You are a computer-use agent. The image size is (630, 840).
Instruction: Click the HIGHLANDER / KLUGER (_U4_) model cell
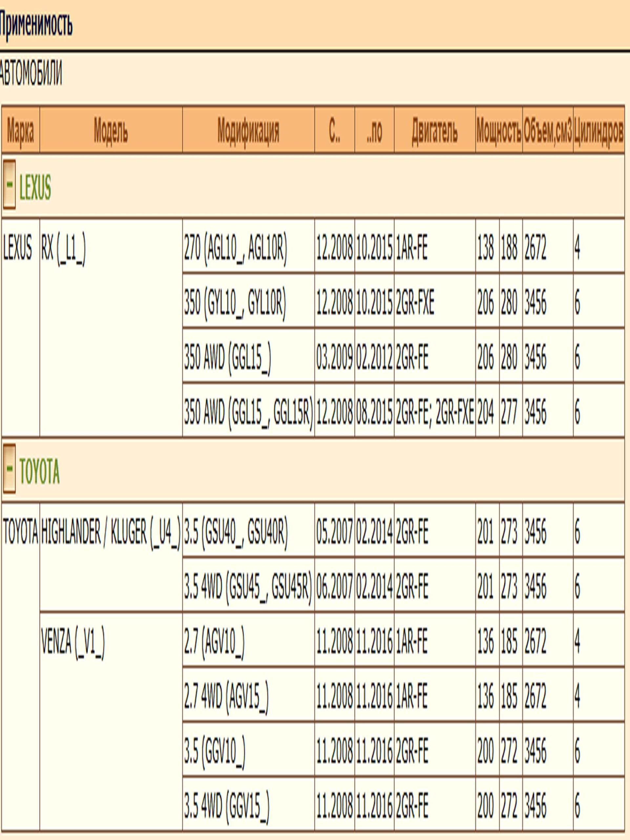point(111,532)
